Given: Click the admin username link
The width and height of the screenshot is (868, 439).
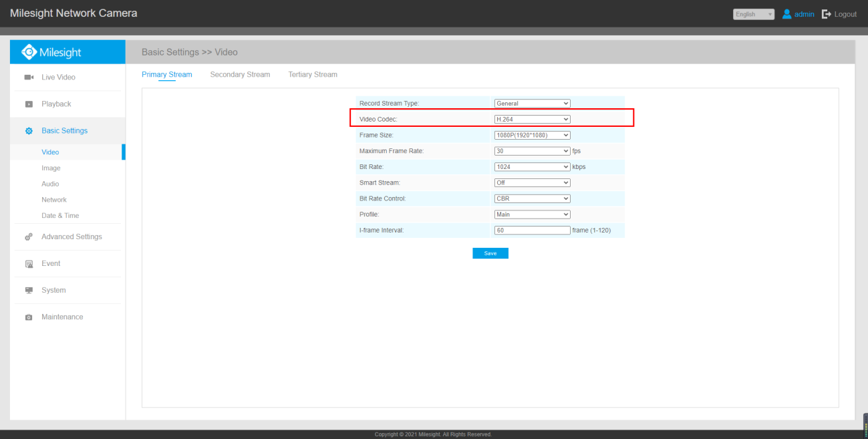Looking at the screenshot, I should pyautogui.click(x=805, y=14).
